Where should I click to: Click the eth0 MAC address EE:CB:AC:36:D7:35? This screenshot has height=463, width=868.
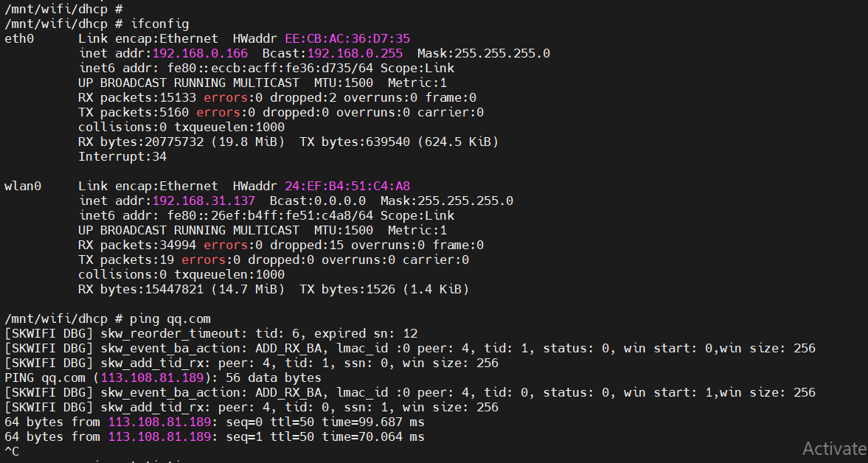point(347,39)
